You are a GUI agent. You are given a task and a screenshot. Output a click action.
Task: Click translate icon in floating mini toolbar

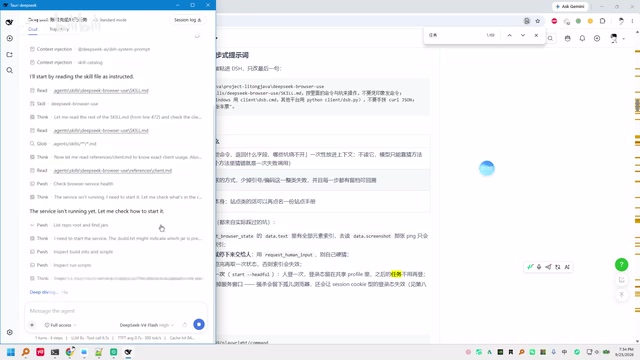[558, 267]
